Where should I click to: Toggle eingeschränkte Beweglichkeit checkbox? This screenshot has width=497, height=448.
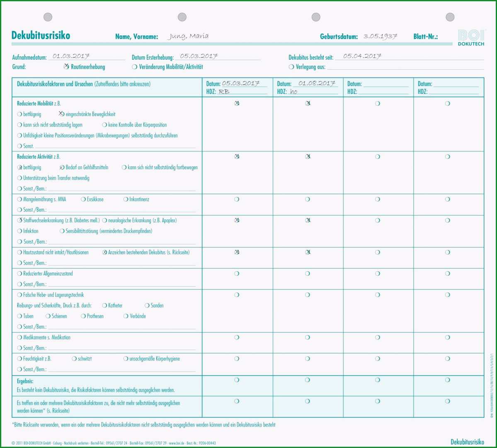click(x=62, y=114)
